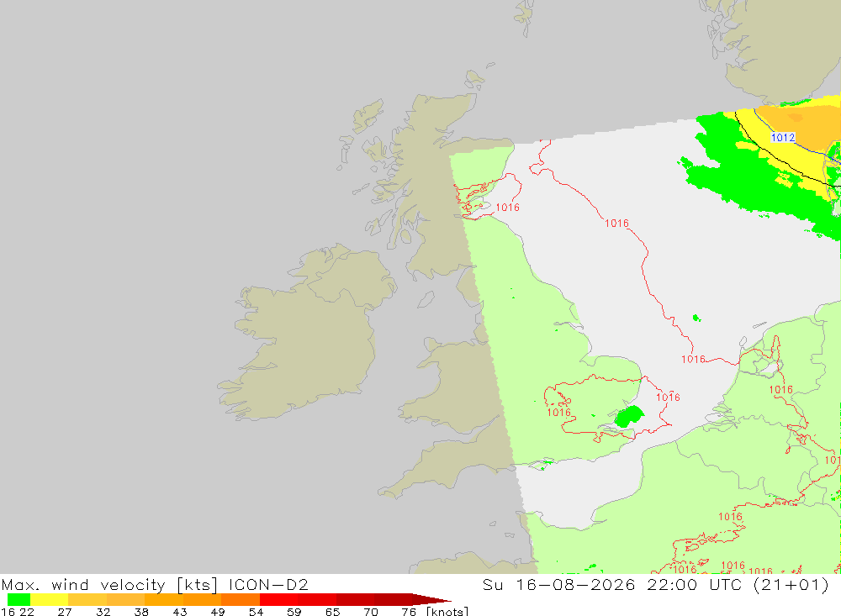Click the blue 1012 isobar label

coord(782,137)
